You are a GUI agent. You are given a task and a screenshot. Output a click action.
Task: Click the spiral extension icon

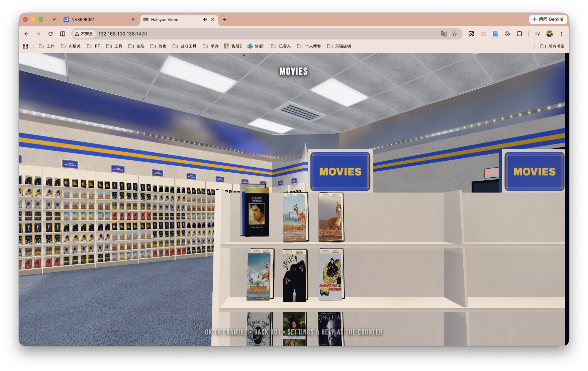pos(507,34)
